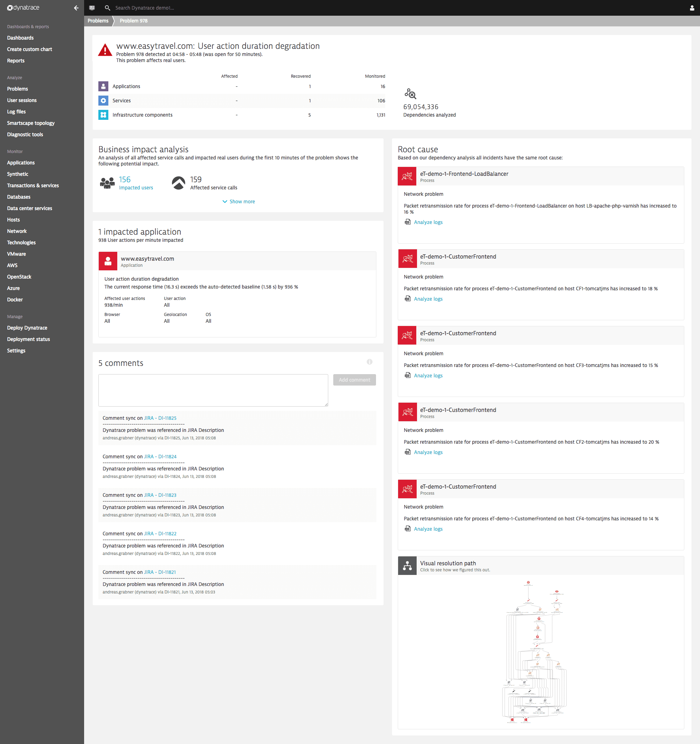Open Deployment status in the sidebar
700x744 pixels.
pyautogui.click(x=29, y=340)
